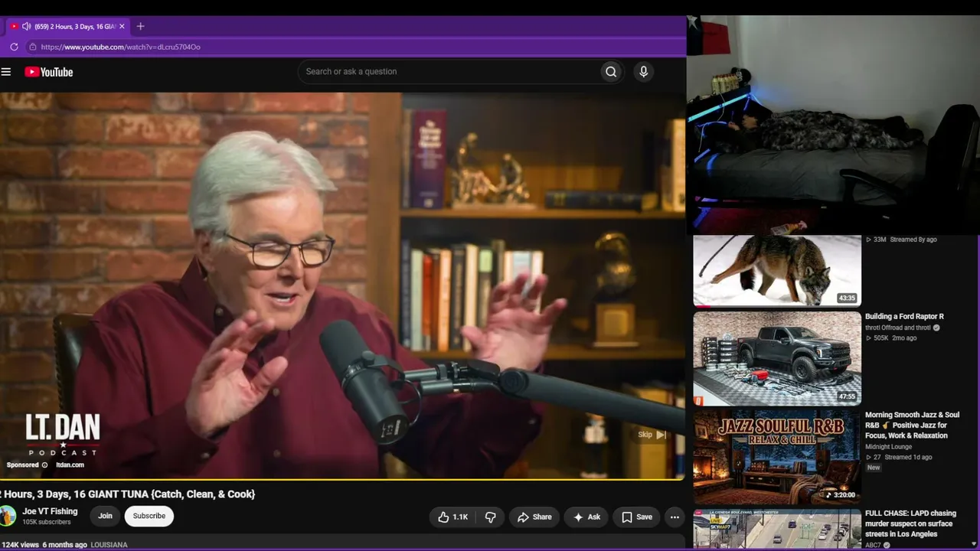This screenshot has width=980, height=551.
Task: Click the magnifying glass search button
Action: [611, 72]
